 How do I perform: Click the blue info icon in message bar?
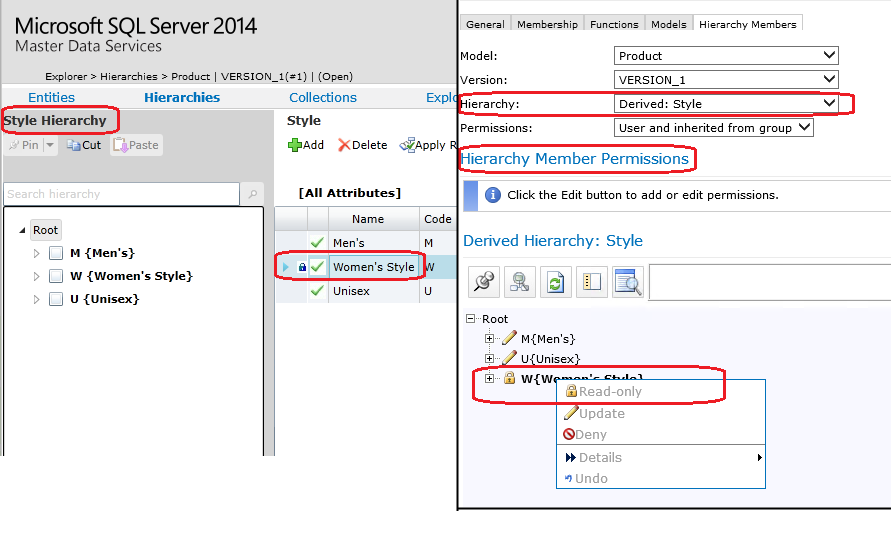click(493, 195)
